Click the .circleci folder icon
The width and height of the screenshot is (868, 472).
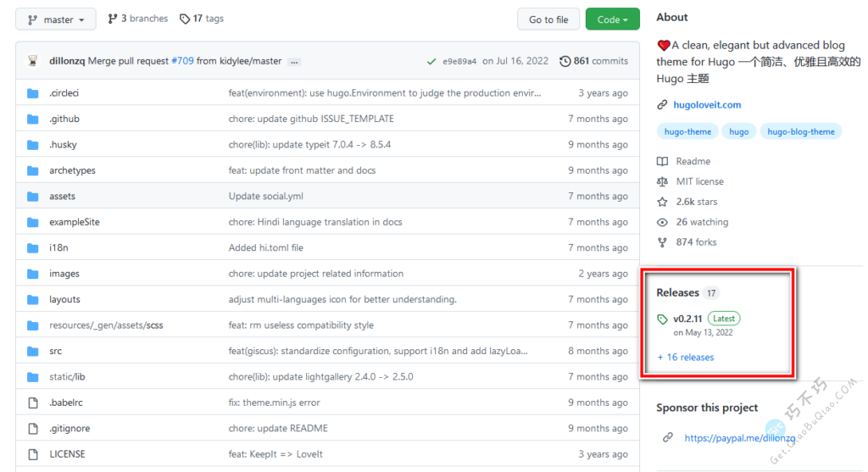(x=33, y=93)
